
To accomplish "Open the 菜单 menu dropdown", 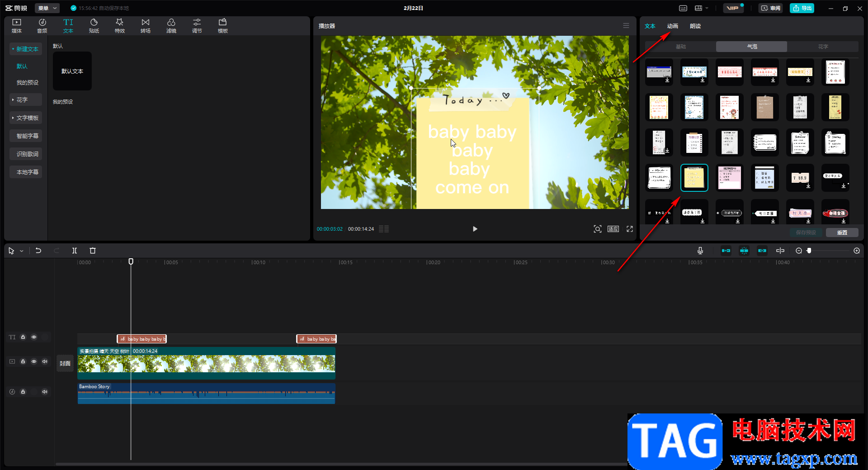I will click(47, 8).
